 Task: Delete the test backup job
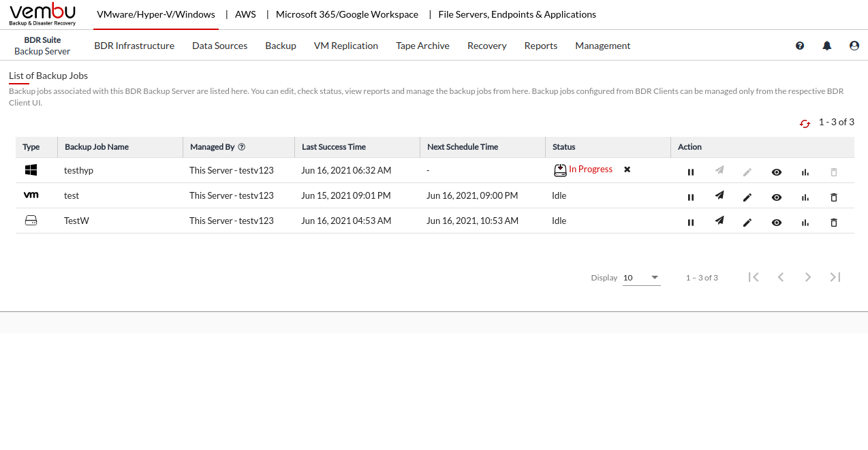coord(833,197)
